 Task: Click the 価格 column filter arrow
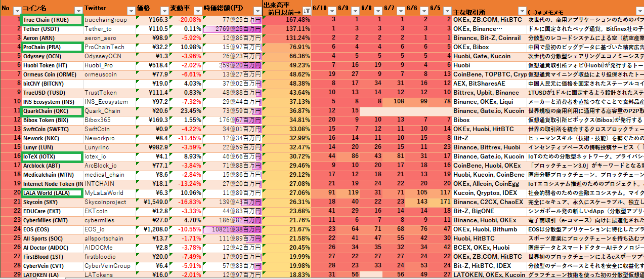(x=165, y=10)
